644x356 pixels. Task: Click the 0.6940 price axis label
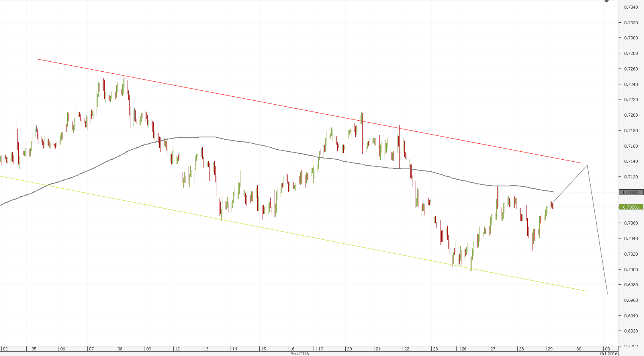[x=631, y=316]
